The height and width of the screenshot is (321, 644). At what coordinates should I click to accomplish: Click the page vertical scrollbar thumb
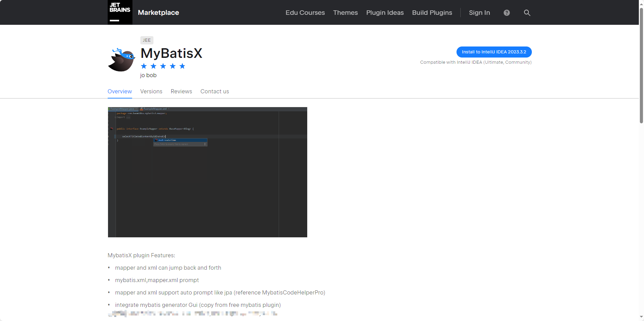click(x=641, y=65)
